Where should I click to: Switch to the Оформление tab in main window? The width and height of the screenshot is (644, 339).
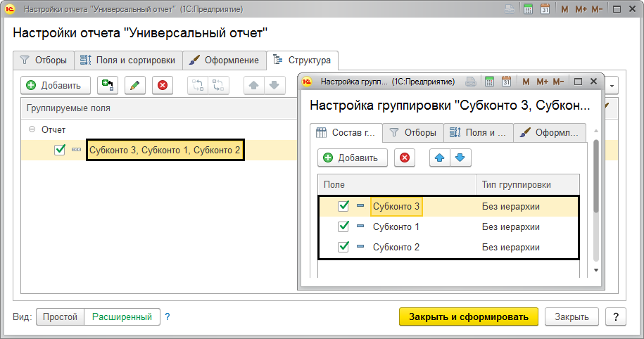tap(225, 60)
